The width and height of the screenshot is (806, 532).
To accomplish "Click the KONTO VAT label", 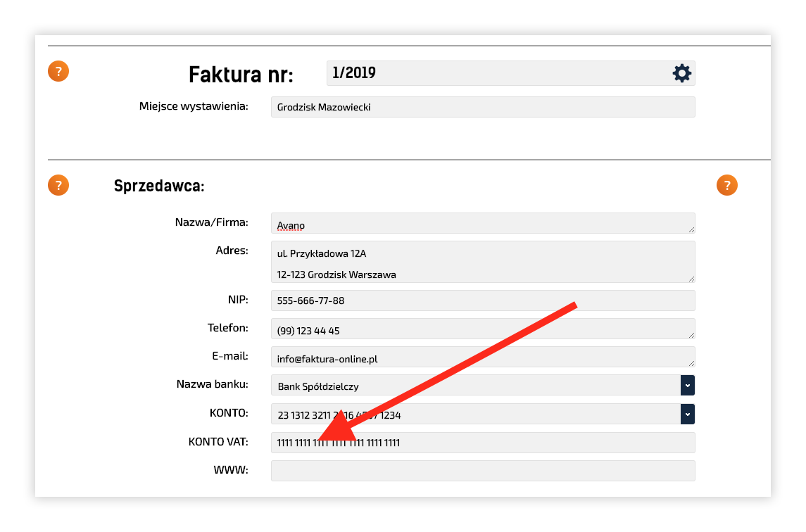I will (x=218, y=441).
